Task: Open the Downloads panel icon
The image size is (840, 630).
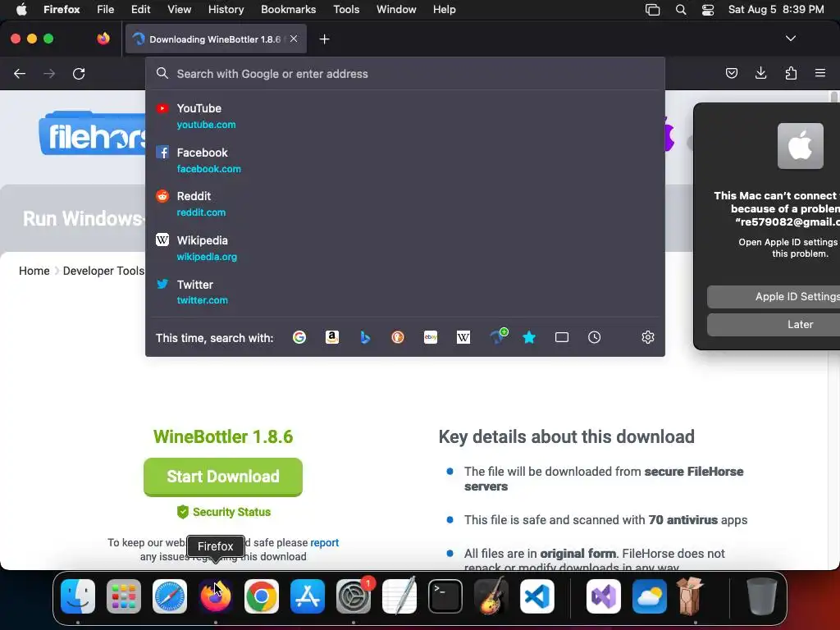Action: click(760, 73)
